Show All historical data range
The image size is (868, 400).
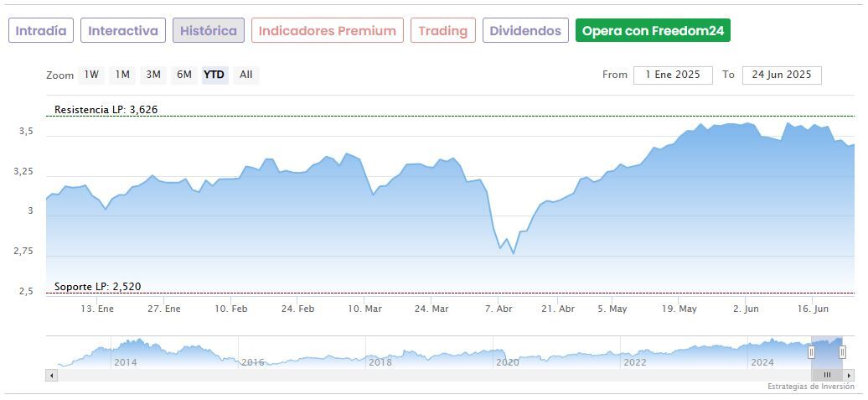pyautogui.click(x=245, y=75)
